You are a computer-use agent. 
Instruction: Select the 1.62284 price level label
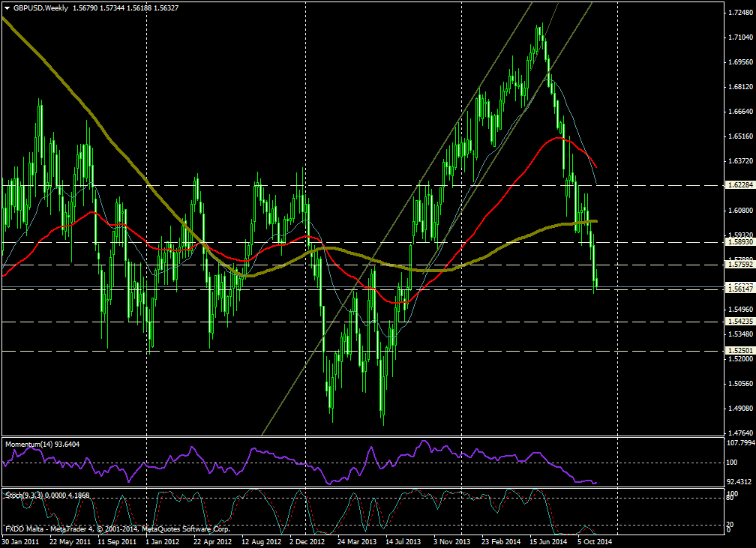point(739,184)
